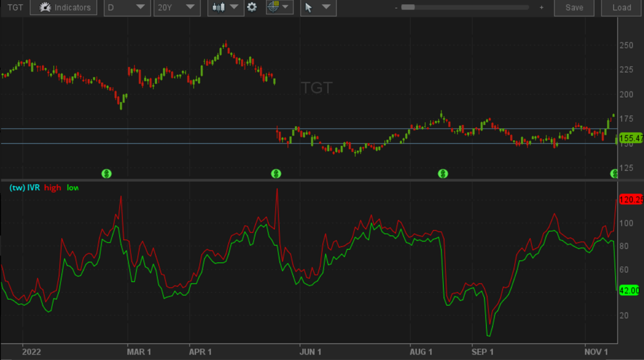
Task: Click the 100 IVR axis label
Action: coord(626,223)
